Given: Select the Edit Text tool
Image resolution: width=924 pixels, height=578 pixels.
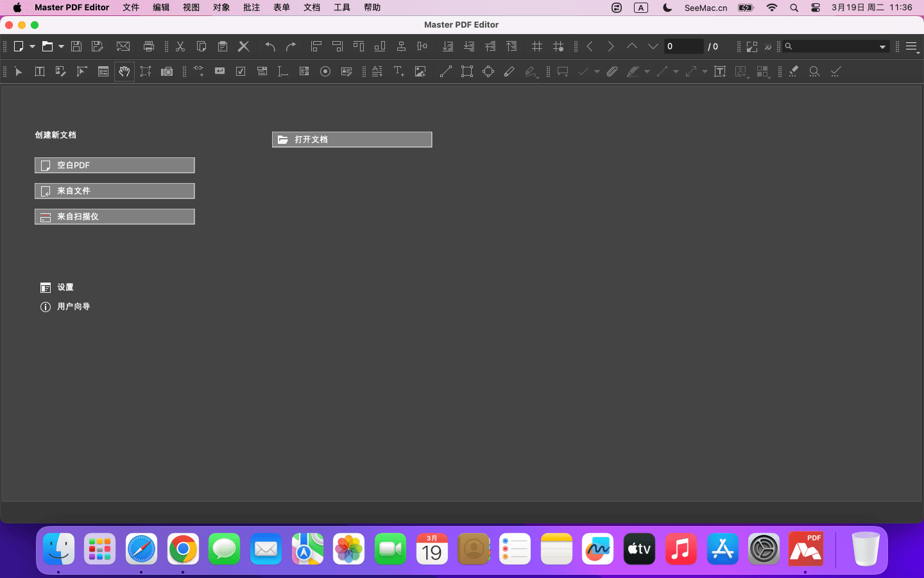Looking at the screenshot, I should (40, 71).
